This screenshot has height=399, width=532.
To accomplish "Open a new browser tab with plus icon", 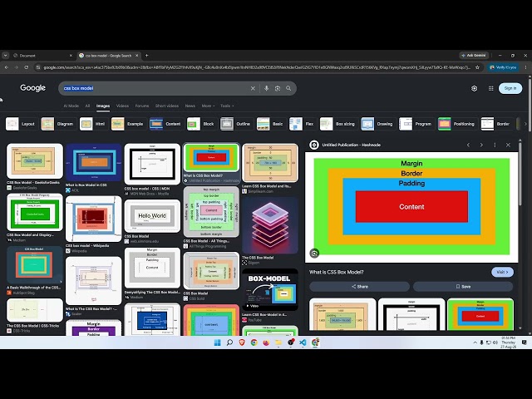I will tap(146, 56).
